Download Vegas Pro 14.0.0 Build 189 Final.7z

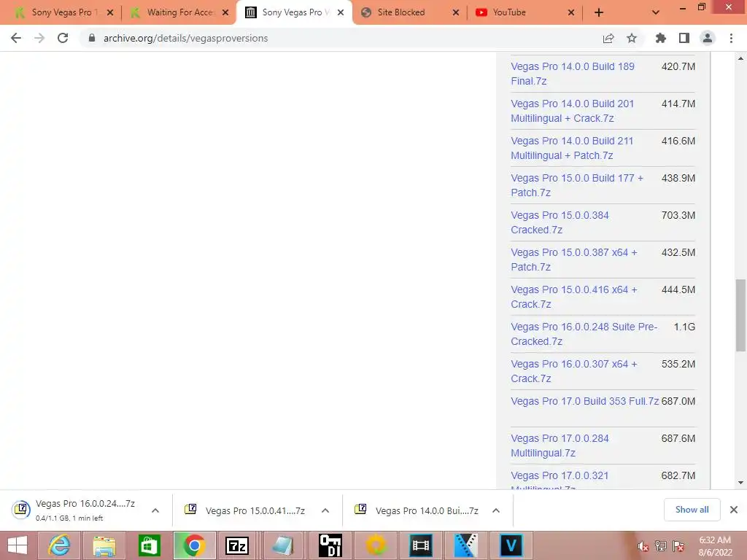(x=573, y=74)
